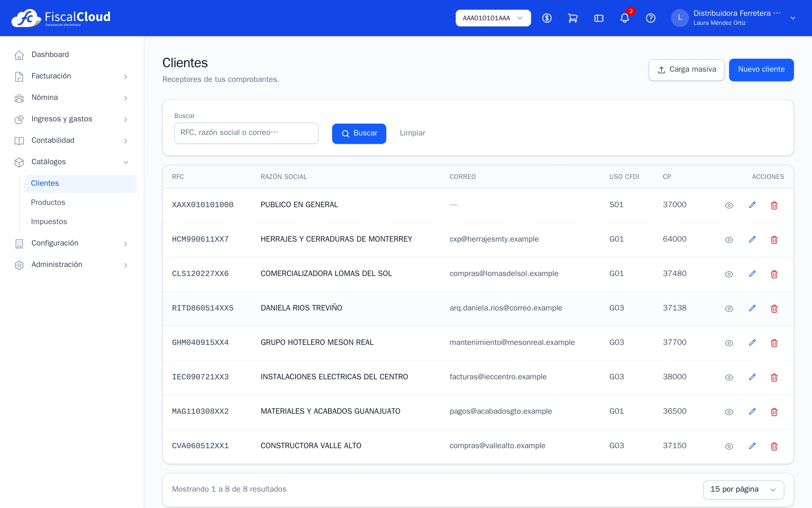Image resolution: width=812 pixels, height=508 pixels.
Task: Delete HERRAJES Y CERRADURAS DE MONTERREY row
Action: [774, 240]
